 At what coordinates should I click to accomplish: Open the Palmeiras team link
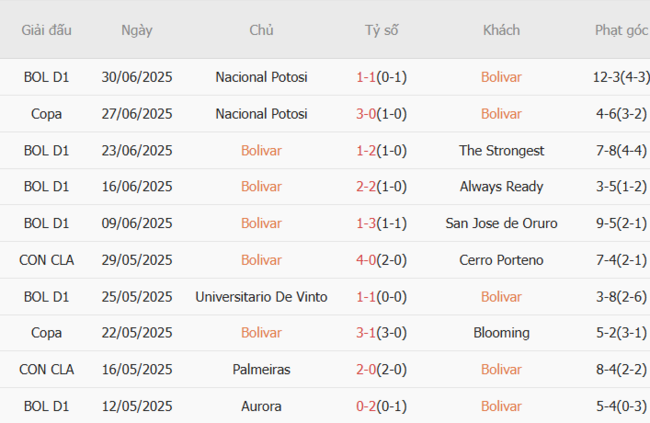[261, 370]
